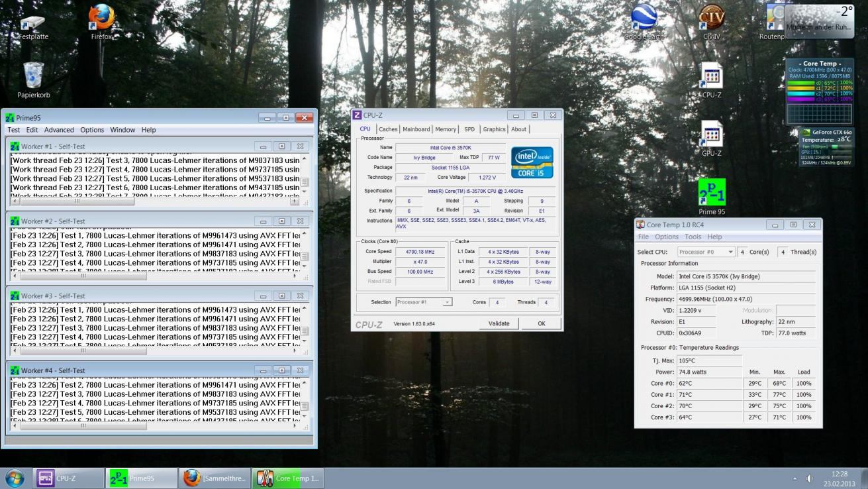Image resolution: width=868 pixels, height=489 pixels.
Task: Open Core Temp Select CPU dropdown
Action: click(706, 252)
